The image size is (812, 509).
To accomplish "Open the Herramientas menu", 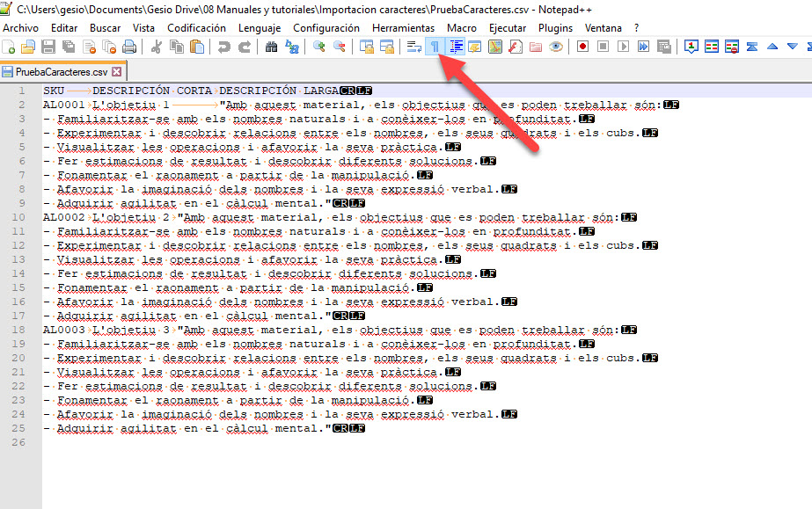I will click(x=404, y=28).
